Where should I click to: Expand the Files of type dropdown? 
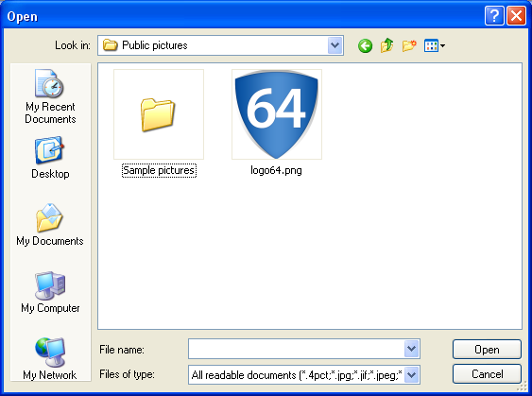[x=412, y=375]
